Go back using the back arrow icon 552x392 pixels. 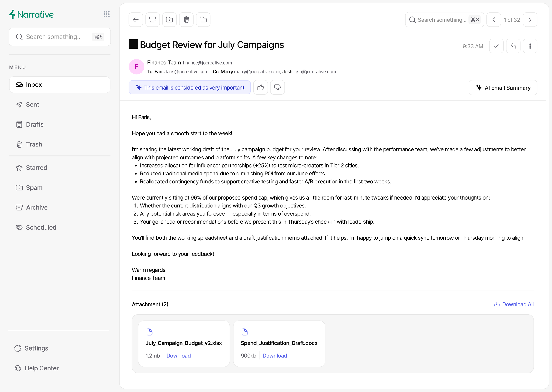(x=136, y=20)
